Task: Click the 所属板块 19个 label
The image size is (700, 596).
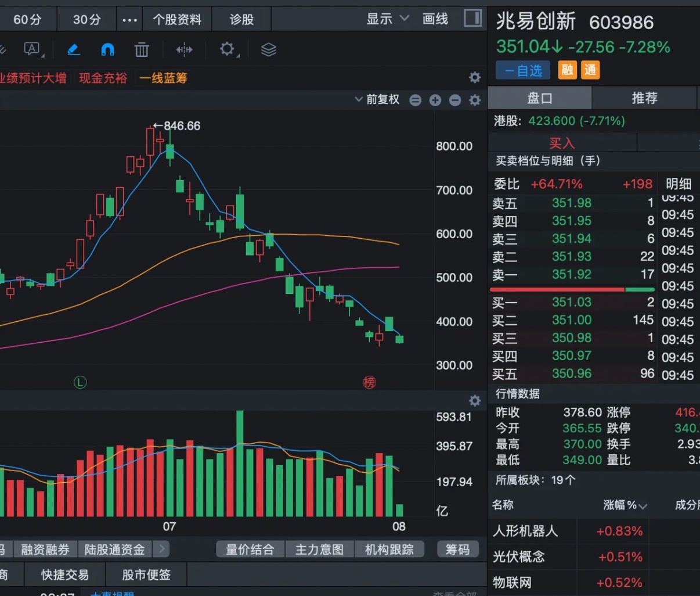Action: click(535, 480)
